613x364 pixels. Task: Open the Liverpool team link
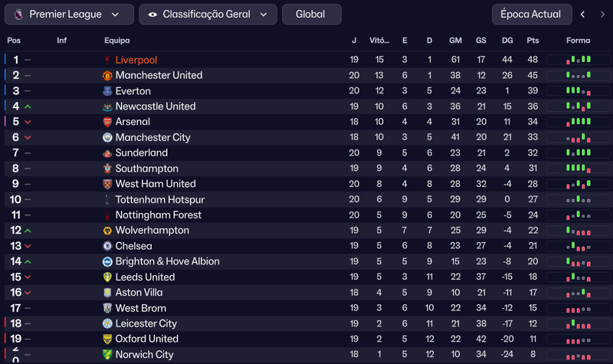136,60
